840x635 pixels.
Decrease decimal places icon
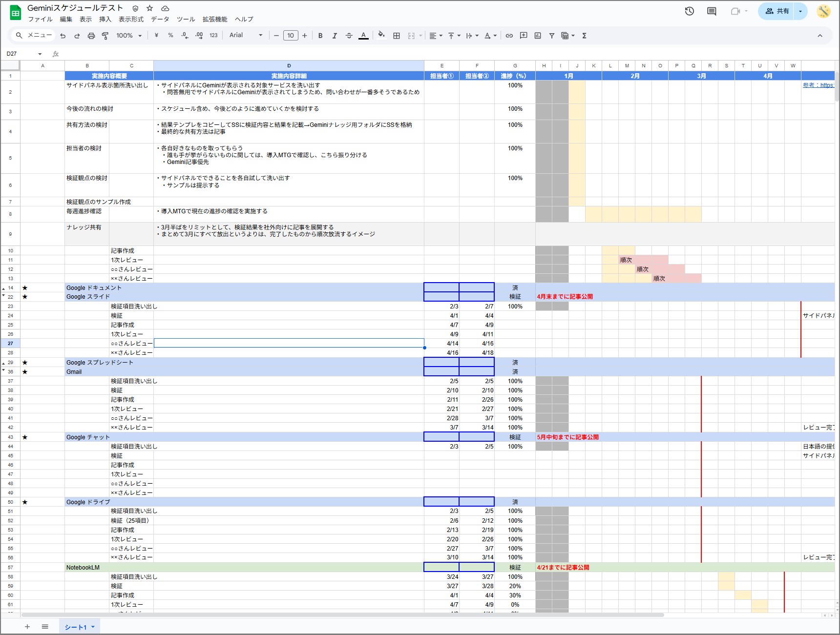pyautogui.click(x=185, y=36)
